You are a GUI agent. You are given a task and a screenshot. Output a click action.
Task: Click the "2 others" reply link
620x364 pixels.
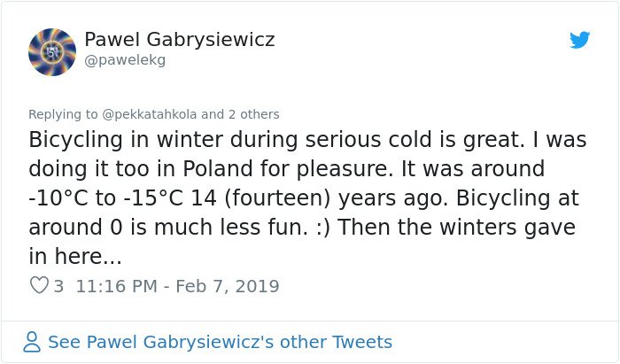pos(254,114)
